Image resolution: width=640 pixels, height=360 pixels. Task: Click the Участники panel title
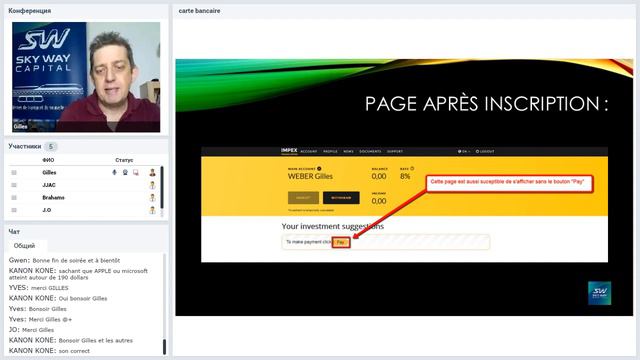pos(24,147)
